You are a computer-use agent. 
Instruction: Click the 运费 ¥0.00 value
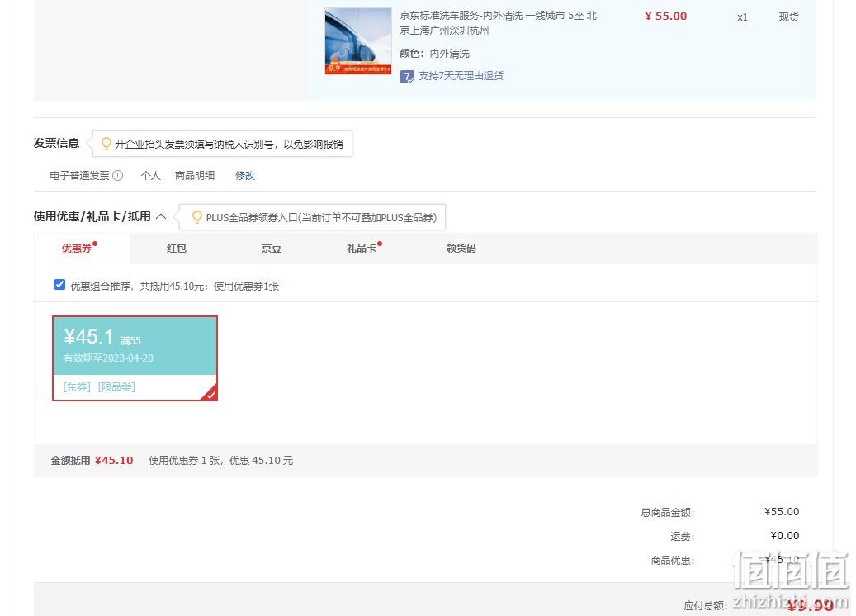[785, 536]
